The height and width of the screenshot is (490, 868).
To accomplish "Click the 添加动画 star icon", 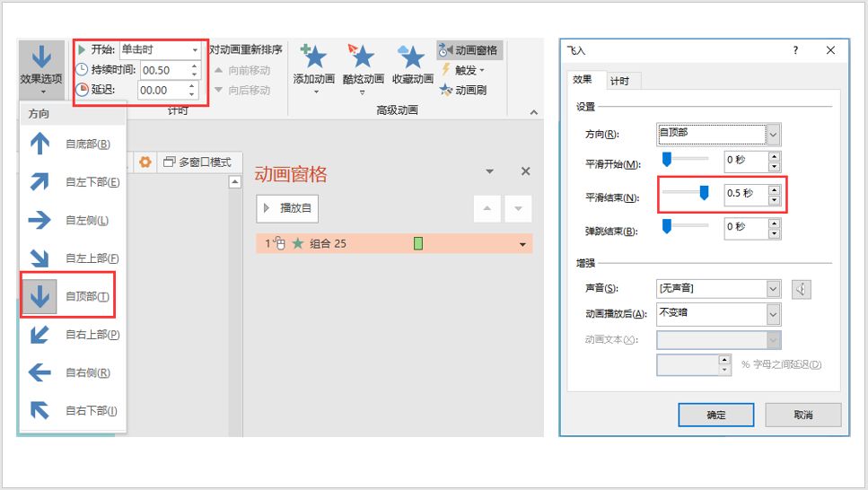I will [313, 57].
